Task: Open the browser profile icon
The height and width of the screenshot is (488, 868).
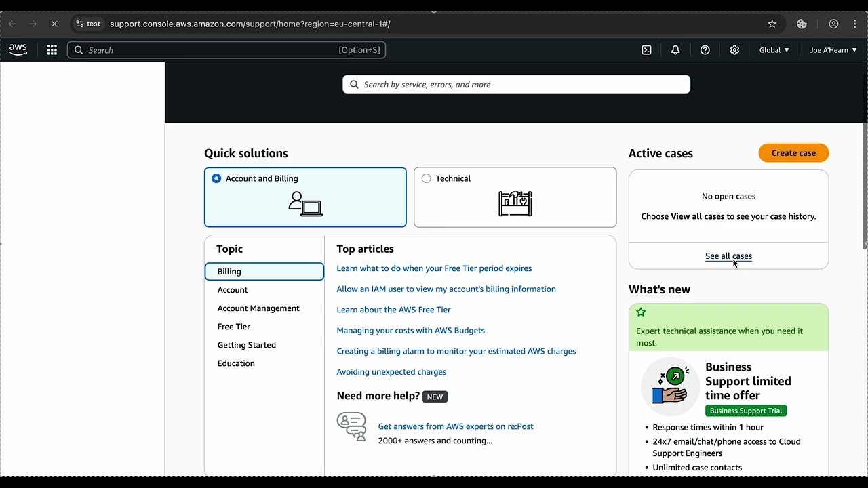Action: click(833, 24)
